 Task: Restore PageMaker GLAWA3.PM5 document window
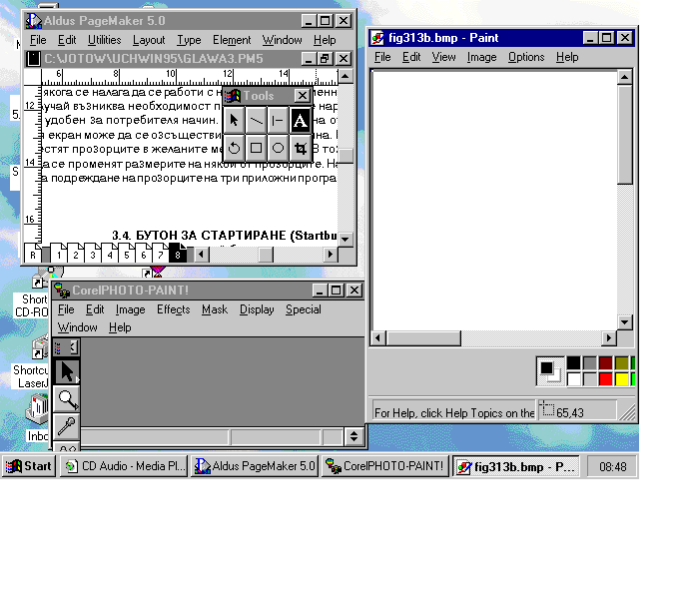[x=325, y=59]
